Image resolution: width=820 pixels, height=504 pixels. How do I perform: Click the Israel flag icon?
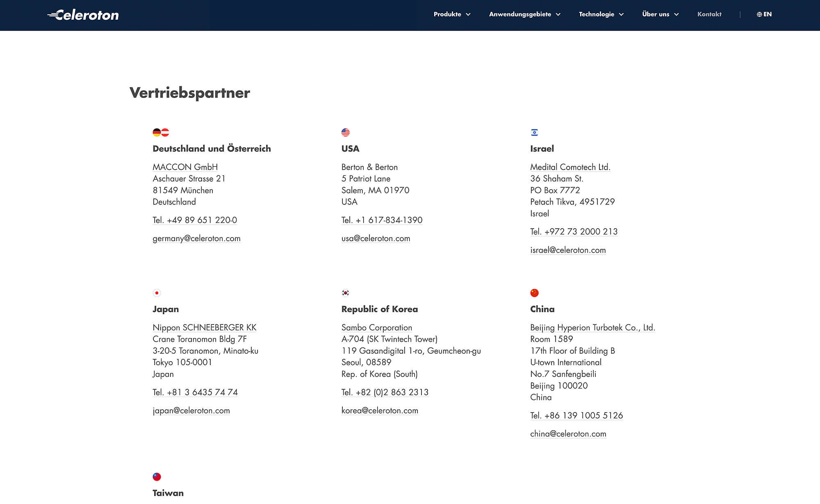pyautogui.click(x=534, y=132)
